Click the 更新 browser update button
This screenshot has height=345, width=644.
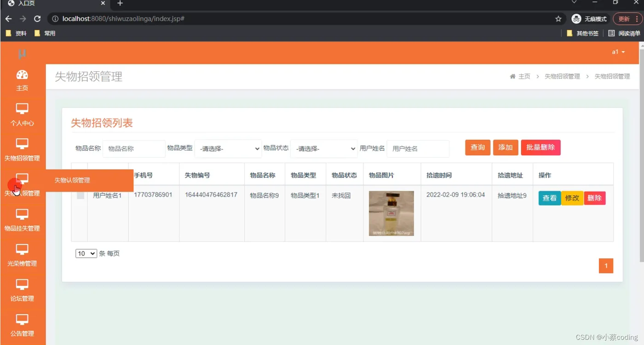coord(627,19)
